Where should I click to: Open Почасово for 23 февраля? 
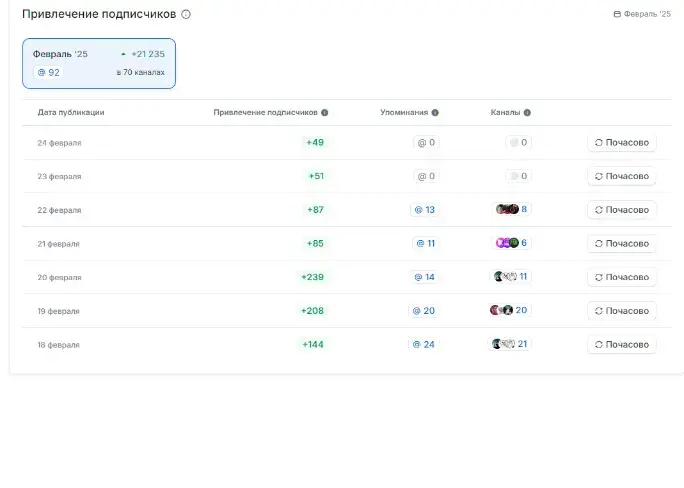(x=622, y=176)
